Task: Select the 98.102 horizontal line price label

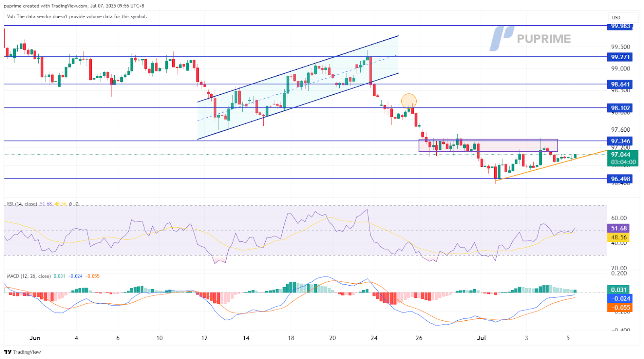Action: pyautogui.click(x=620, y=108)
